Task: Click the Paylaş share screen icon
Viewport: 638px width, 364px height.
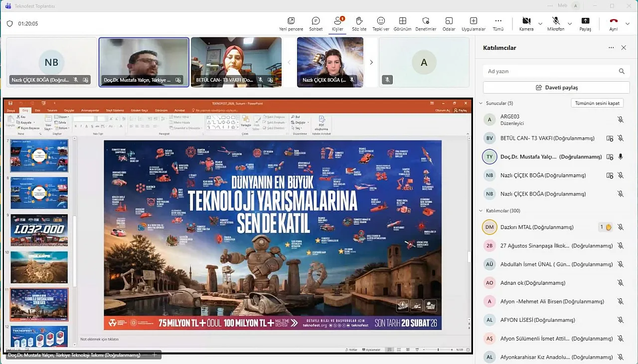Action: 585,21
